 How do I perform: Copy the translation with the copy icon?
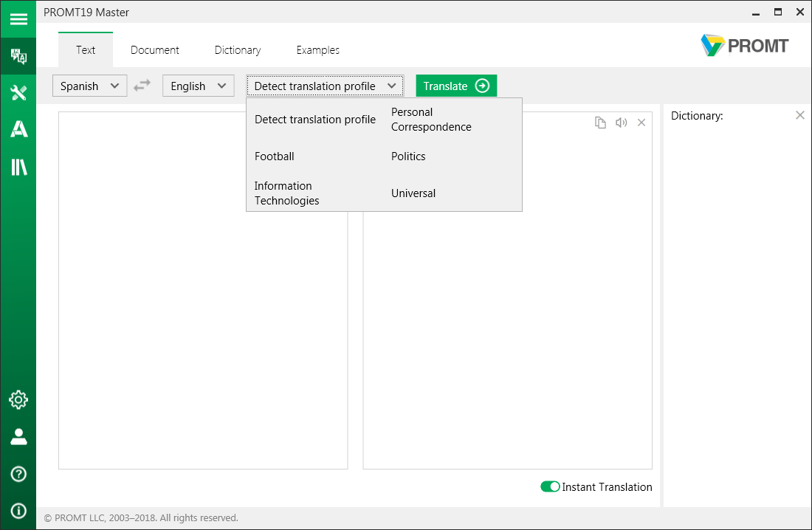pyautogui.click(x=600, y=123)
